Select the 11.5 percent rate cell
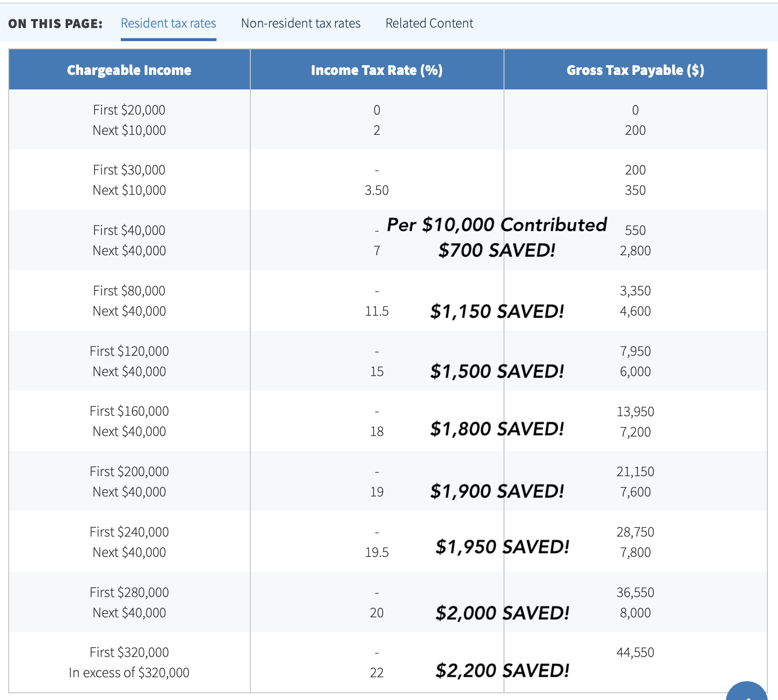 pos(376,311)
